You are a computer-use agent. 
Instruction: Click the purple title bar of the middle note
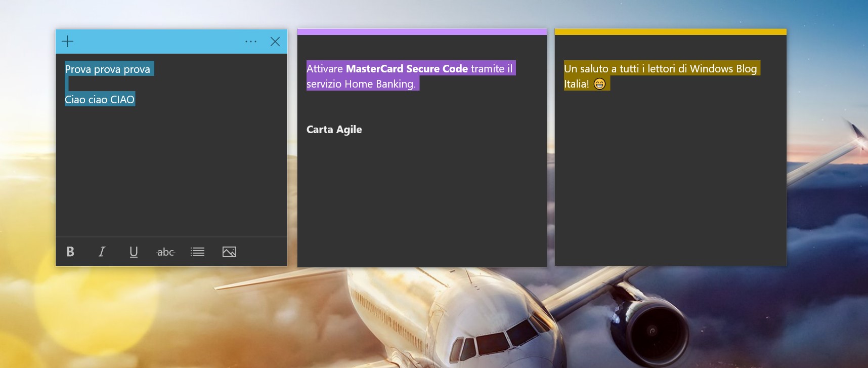coord(422,32)
